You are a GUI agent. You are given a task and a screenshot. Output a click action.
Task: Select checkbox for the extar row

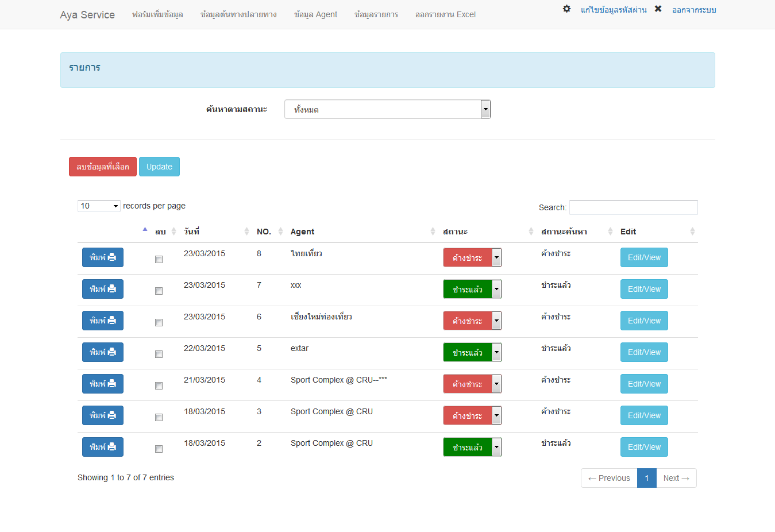(159, 354)
